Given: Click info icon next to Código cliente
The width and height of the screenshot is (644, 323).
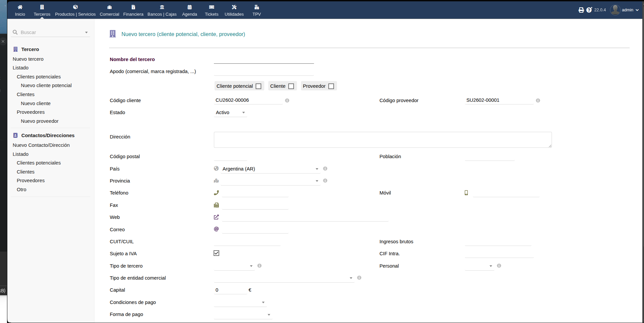Looking at the screenshot, I should click(x=287, y=100).
